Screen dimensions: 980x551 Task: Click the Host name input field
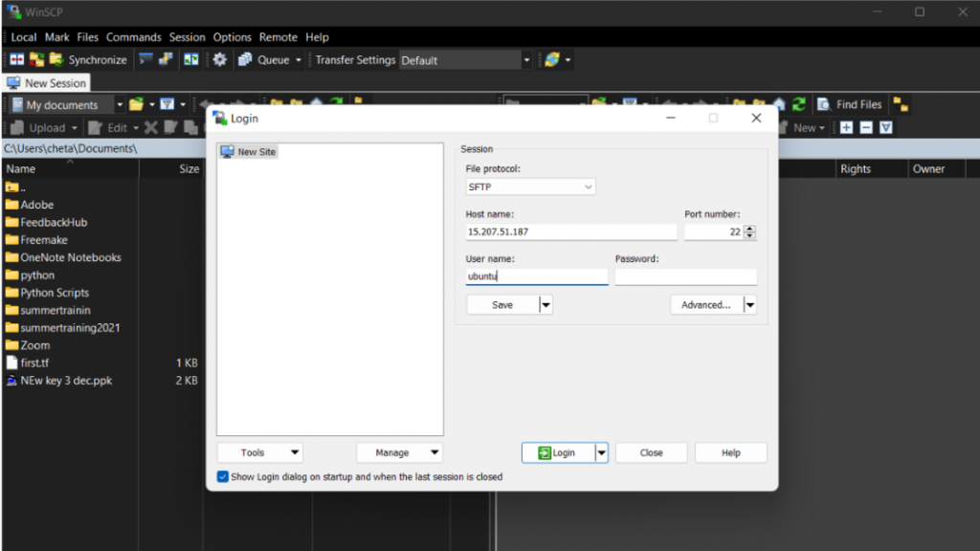(x=571, y=231)
